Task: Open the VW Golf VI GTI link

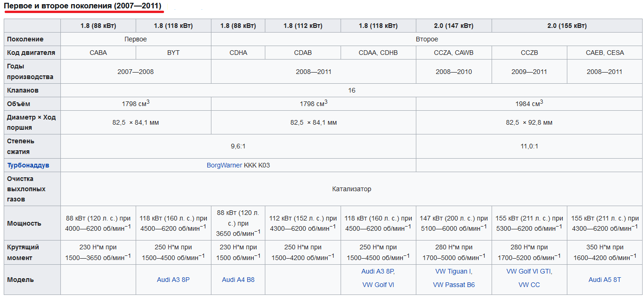Action: [529, 271]
